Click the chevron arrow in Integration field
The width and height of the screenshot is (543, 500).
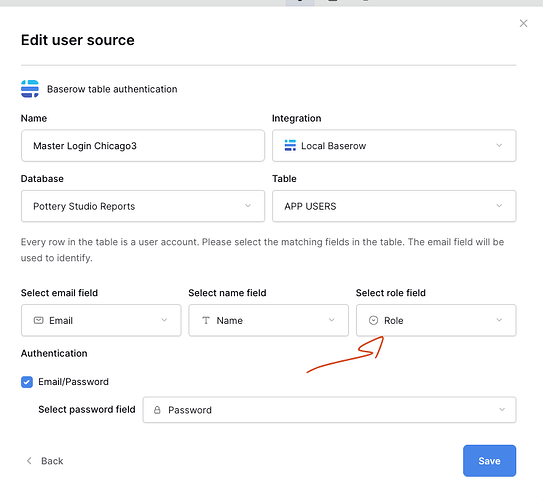tap(499, 145)
